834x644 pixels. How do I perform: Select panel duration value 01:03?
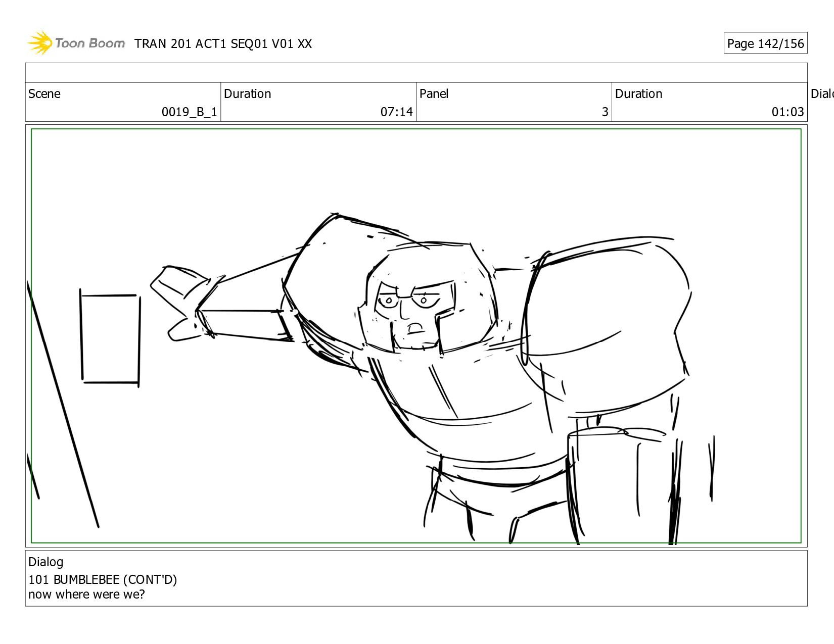click(x=787, y=112)
